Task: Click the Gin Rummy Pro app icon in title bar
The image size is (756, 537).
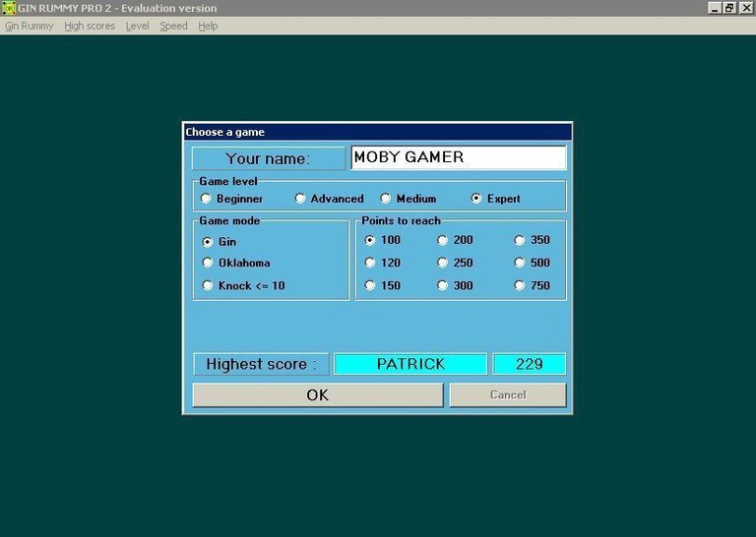Action: 9,8
